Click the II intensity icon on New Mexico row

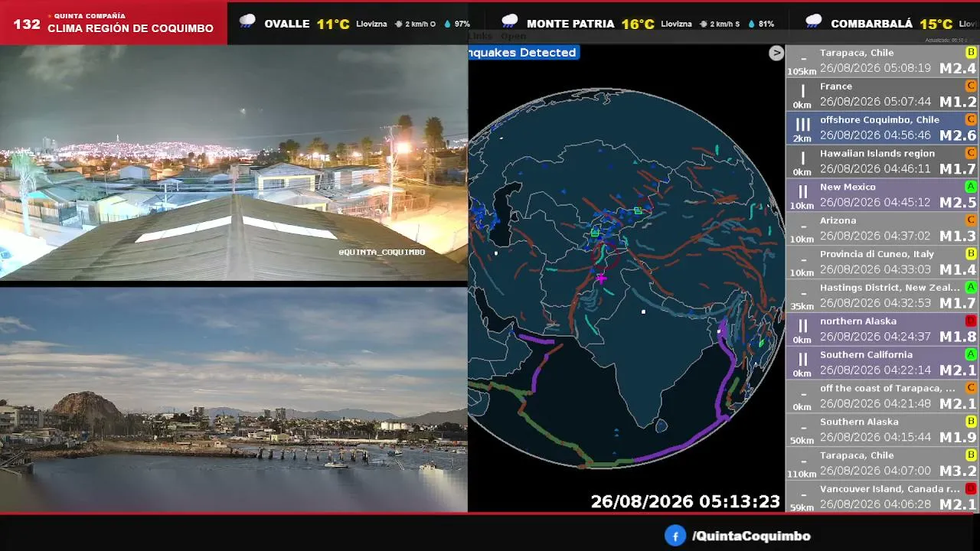pos(802,192)
